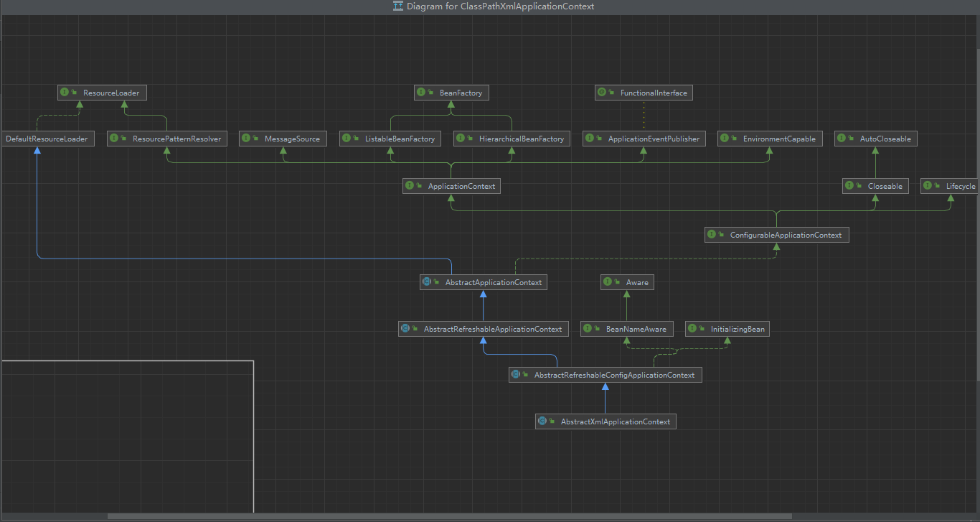Select the DefaultResourceLoader node label
This screenshot has height=522, width=980.
[47, 139]
